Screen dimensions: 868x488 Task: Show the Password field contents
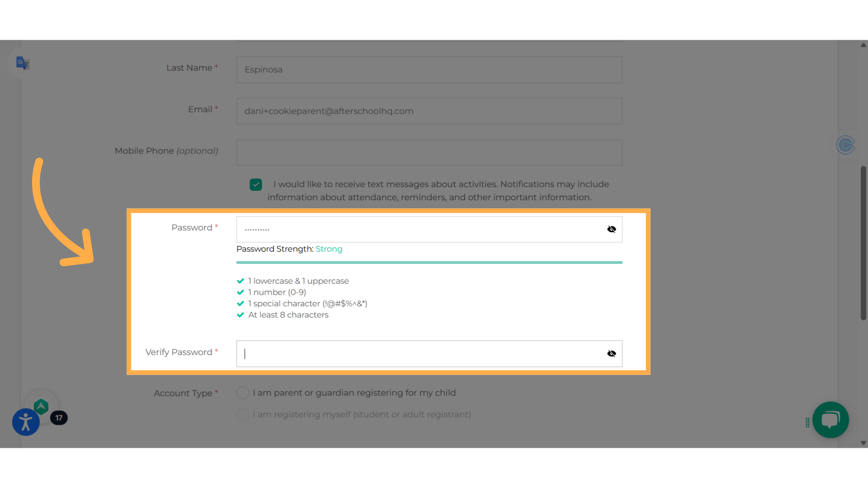[611, 229]
